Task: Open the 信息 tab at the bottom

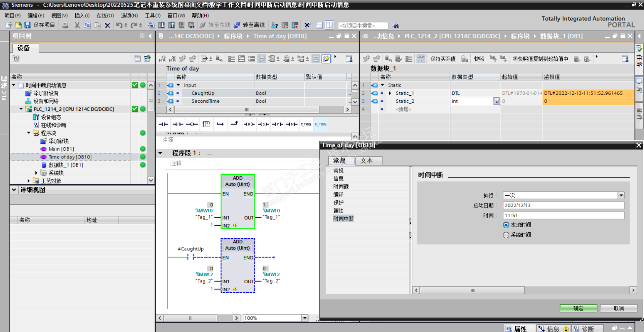Action: coord(553,329)
